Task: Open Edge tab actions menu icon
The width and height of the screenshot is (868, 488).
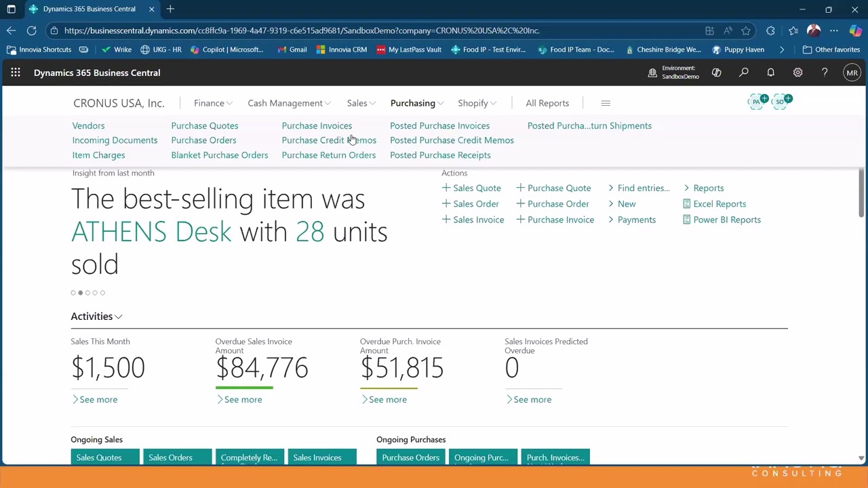Action: click(12, 9)
